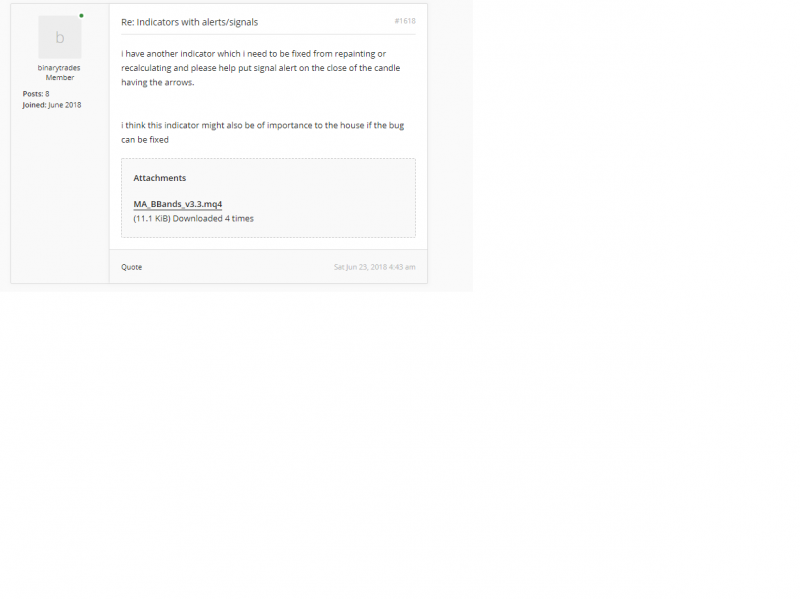Open the Re: Indicators with alerts/signals title

pyautogui.click(x=189, y=22)
